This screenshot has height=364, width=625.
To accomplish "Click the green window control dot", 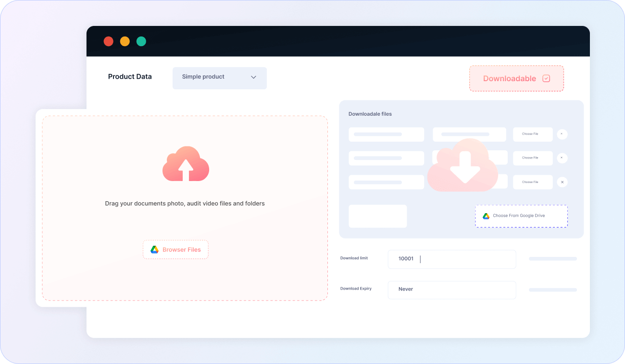I will 141,41.
